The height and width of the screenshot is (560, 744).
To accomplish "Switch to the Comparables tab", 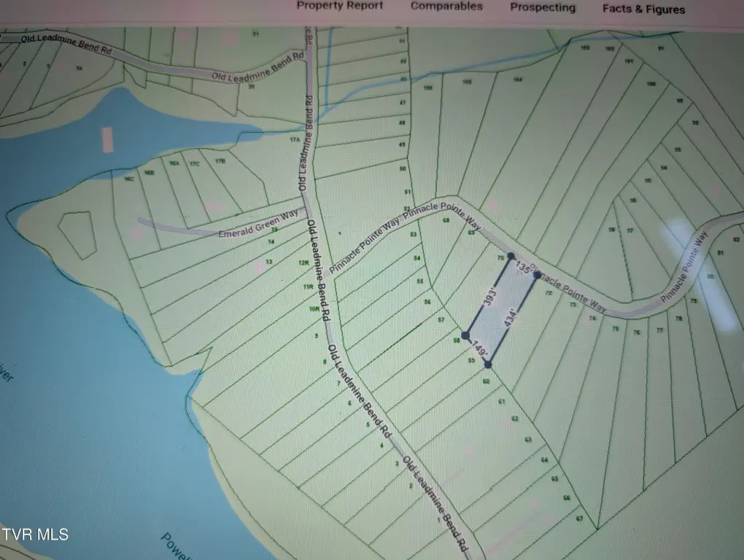I will click(446, 7).
